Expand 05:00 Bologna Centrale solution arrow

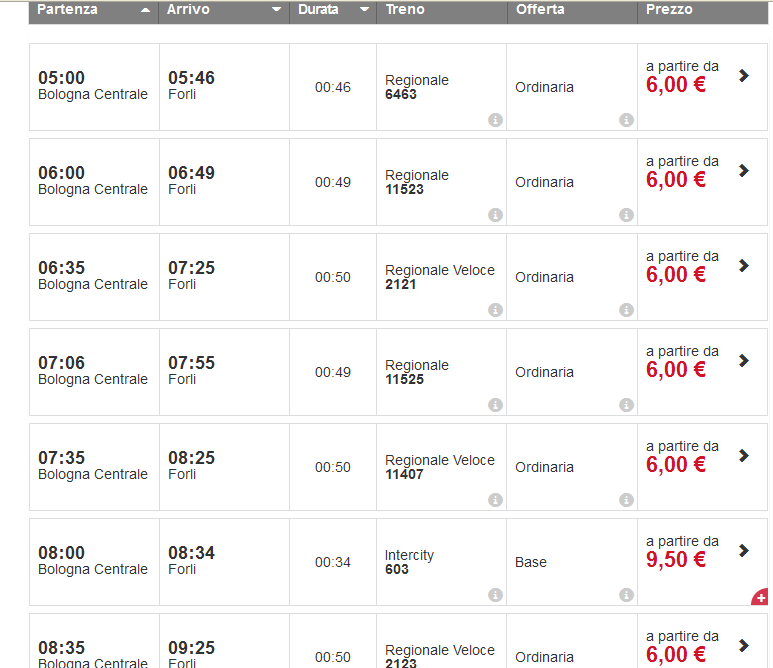coord(744,75)
